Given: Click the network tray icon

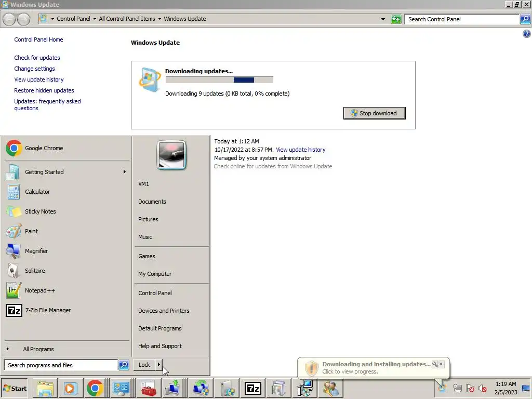Looking at the screenshot, I should [x=457, y=388].
